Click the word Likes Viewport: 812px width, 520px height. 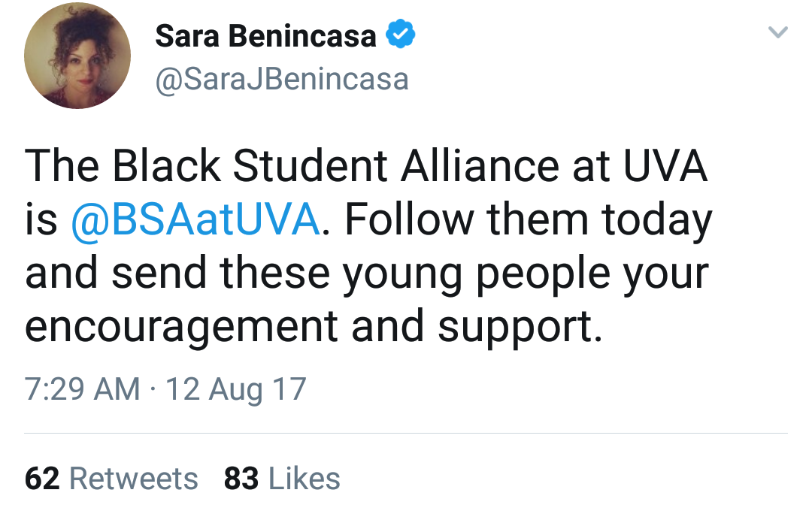coord(304,479)
